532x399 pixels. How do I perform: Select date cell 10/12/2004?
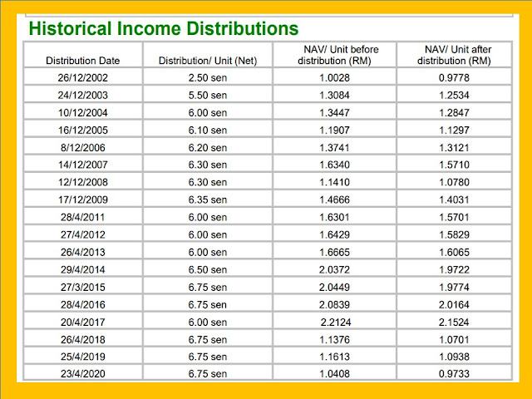83,113
